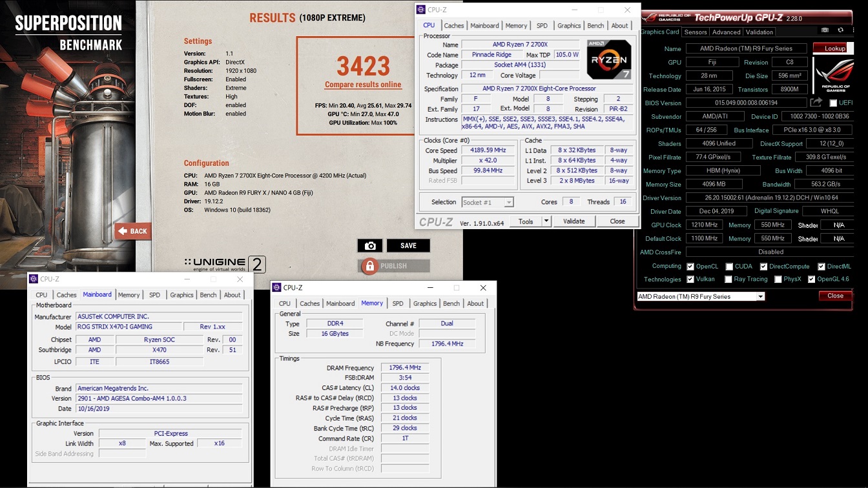Click the BIOS Version field in GPU-Z
This screenshot has width=868, height=488.
746,103
